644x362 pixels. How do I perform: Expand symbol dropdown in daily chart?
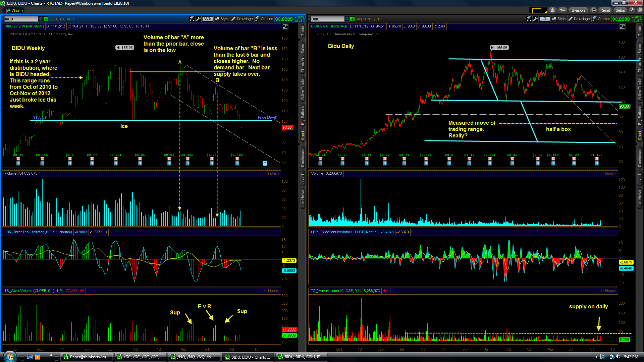347,19
